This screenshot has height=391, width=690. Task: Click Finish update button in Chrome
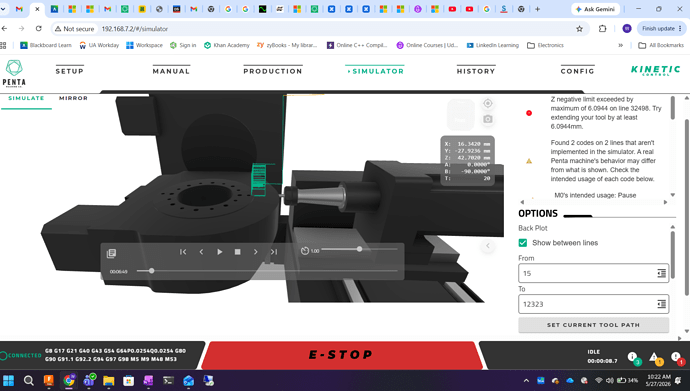pyautogui.click(x=662, y=29)
